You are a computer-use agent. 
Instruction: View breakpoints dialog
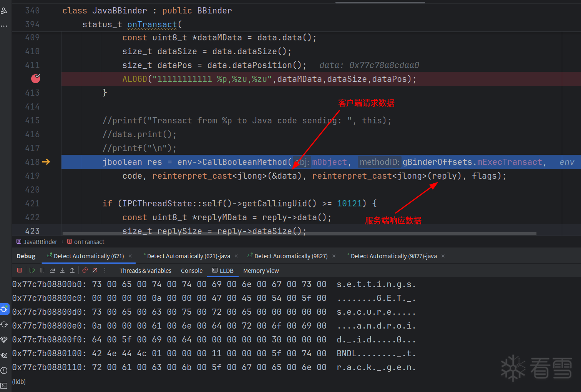tap(85, 271)
